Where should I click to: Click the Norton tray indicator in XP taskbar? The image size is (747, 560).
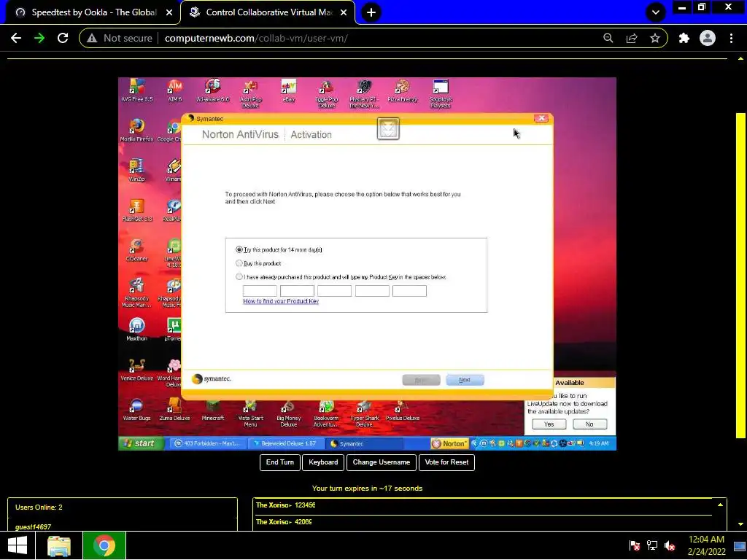pos(449,443)
